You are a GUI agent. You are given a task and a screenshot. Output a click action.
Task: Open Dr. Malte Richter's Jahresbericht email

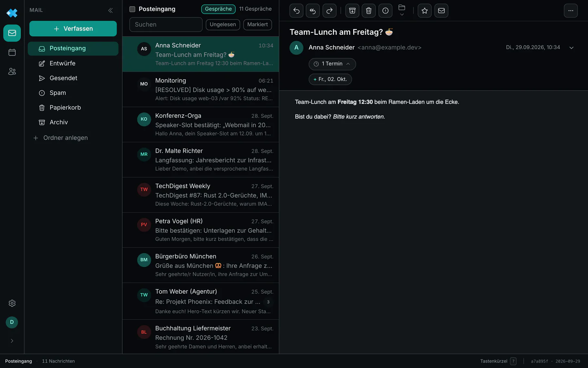pyautogui.click(x=200, y=160)
